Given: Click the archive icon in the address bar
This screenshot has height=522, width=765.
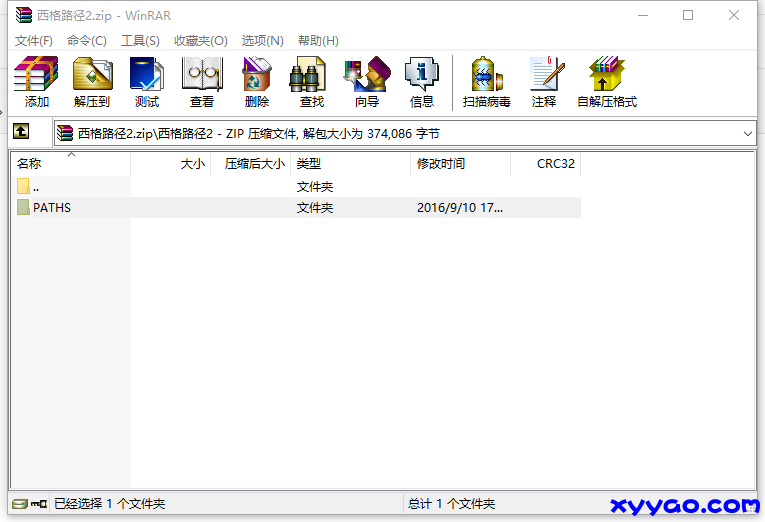Looking at the screenshot, I should 65,133.
